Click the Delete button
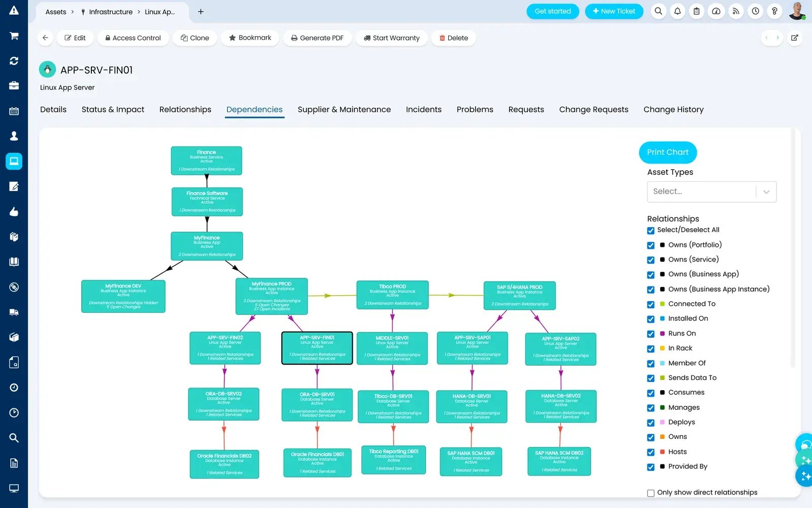 (454, 38)
